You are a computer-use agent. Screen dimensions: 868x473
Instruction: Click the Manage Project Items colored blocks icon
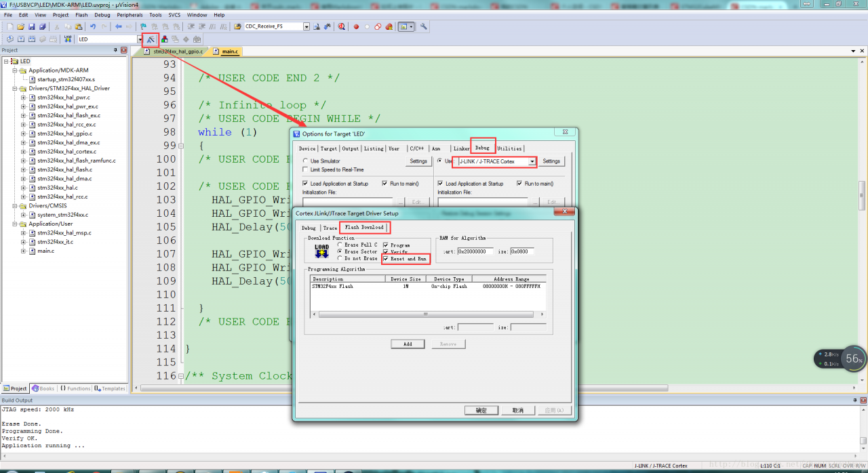tap(165, 39)
